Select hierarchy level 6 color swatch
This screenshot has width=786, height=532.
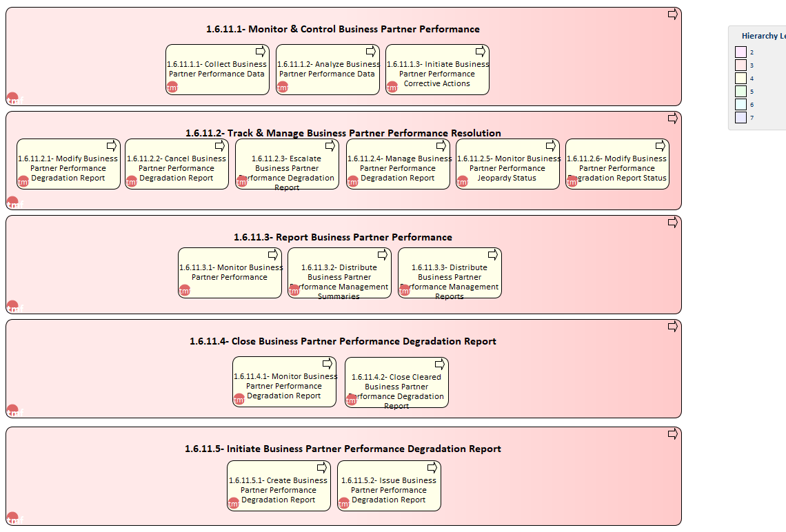[741, 104]
